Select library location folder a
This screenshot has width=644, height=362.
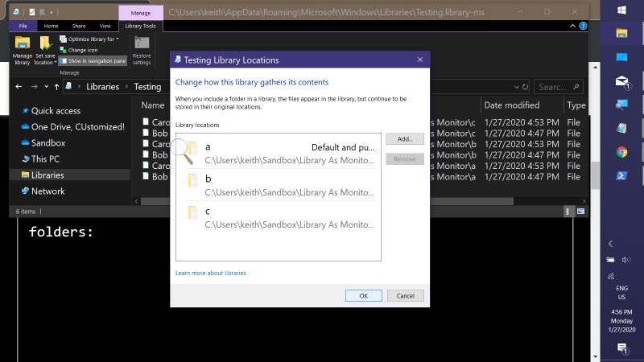click(279, 153)
